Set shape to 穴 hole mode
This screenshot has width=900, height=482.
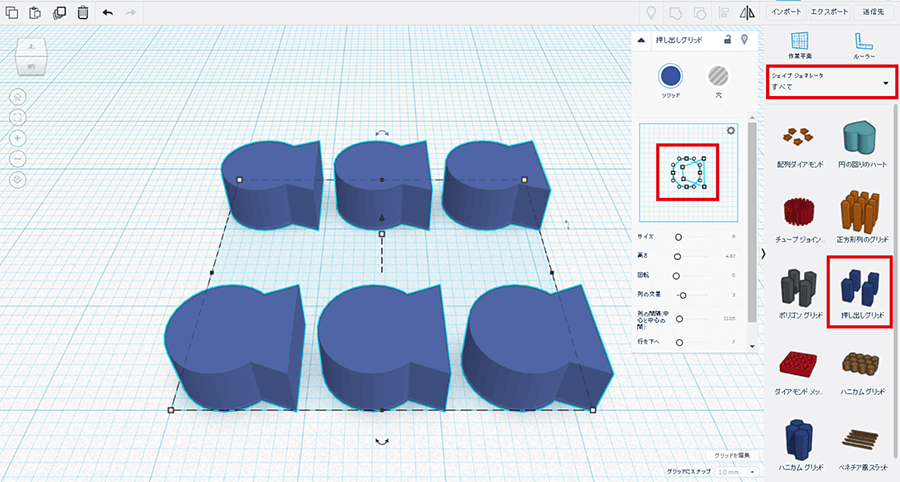[718, 76]
